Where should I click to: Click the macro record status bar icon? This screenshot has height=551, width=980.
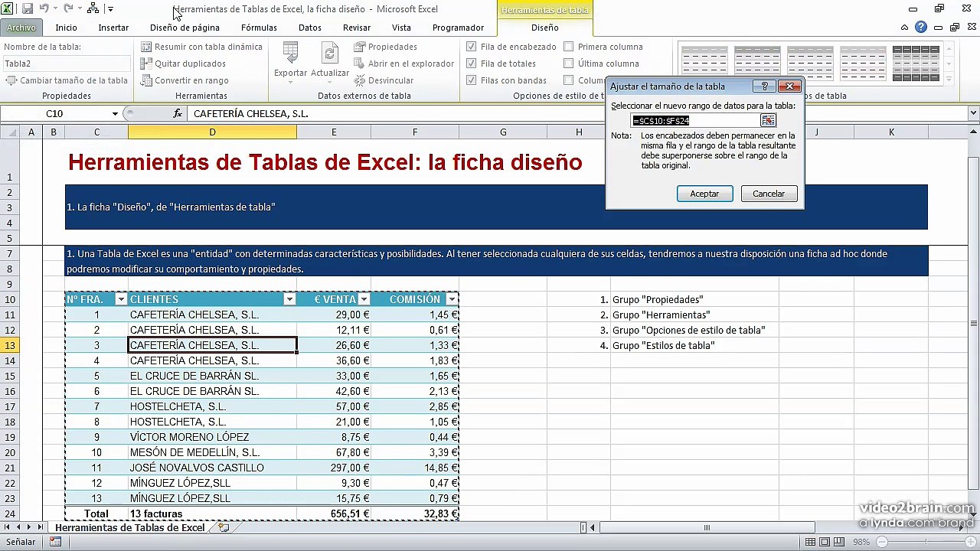55,542
